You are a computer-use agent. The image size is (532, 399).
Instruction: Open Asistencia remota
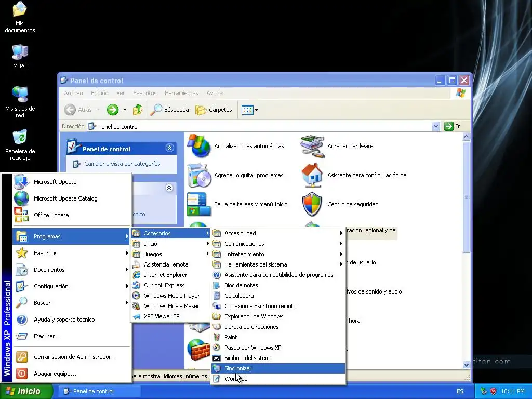point(170,264)
